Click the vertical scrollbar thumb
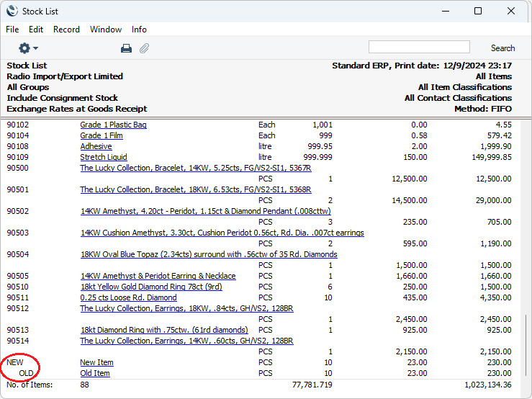The height and width of the screenshot is (399, 532). (526, 346)
